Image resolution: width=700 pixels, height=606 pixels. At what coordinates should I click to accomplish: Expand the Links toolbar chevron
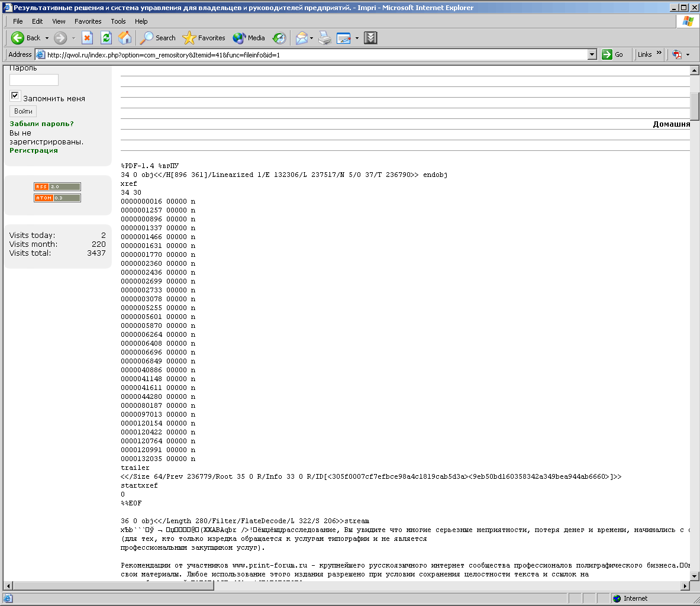pos(659,53)
